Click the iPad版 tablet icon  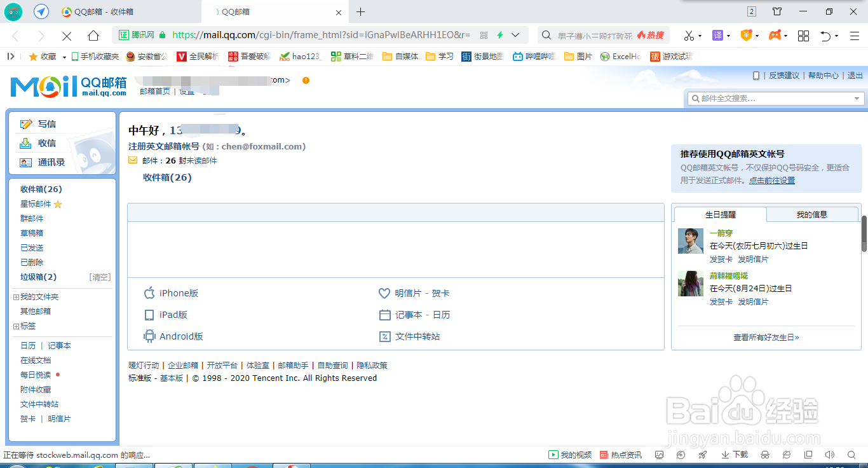point(149,315)
